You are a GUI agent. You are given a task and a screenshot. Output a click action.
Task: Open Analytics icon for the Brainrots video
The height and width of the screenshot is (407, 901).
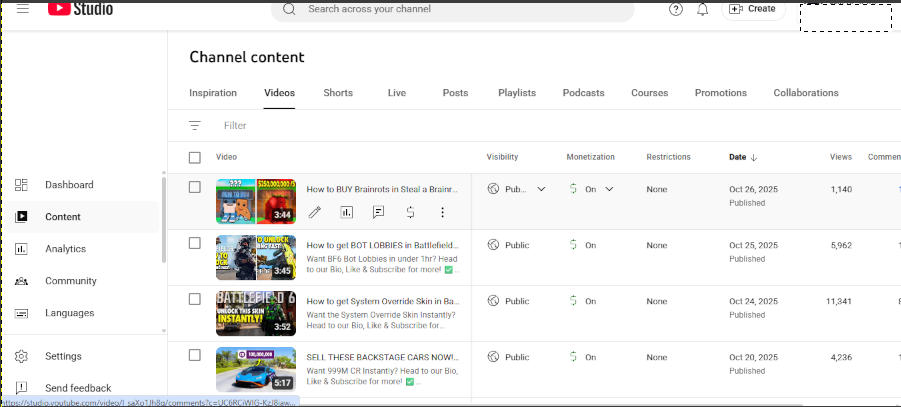pyautogui.click(x=346, y=212)
